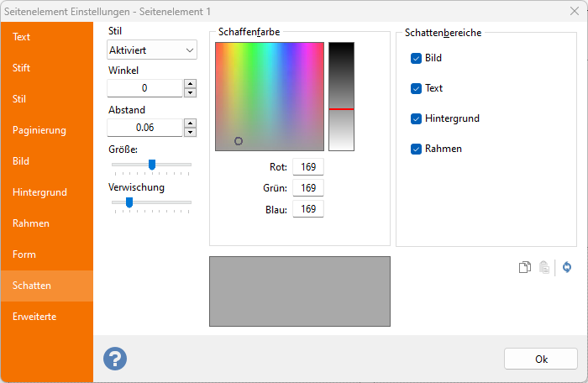Image resolution: width=588 pixels, height=383 pixels.
Task: Uncheck the Text shadow area checkbox
Action: [x=416, y=89]
